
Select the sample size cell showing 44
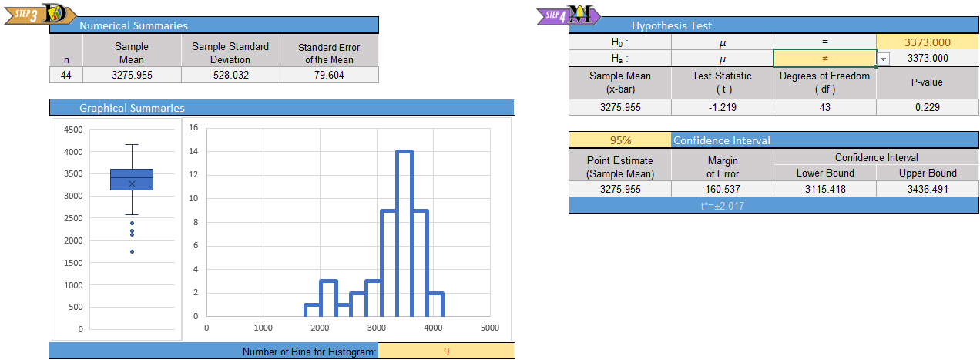(x=65, y=75)
